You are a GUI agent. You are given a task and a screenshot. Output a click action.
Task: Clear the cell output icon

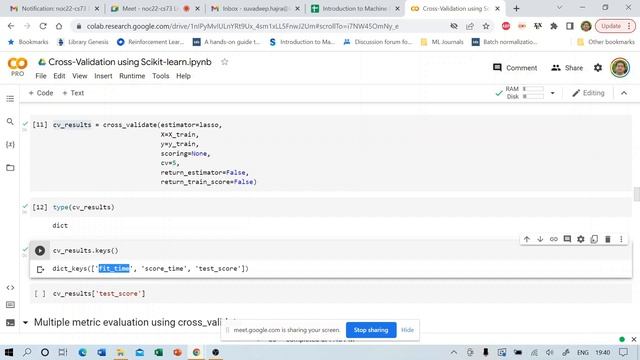[x=40, y=269]
